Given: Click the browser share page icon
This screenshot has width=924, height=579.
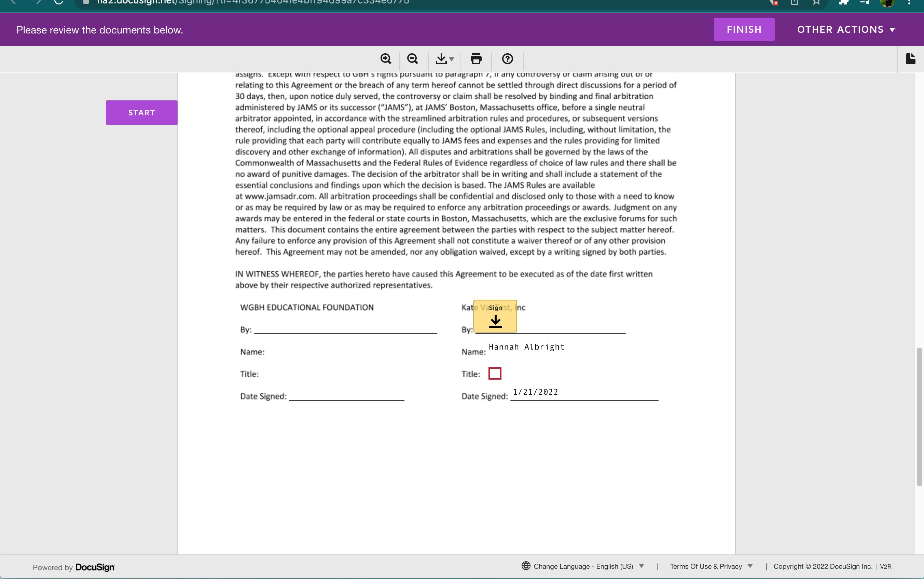Looking at the screenshot, I should click(x=794, y=2).
